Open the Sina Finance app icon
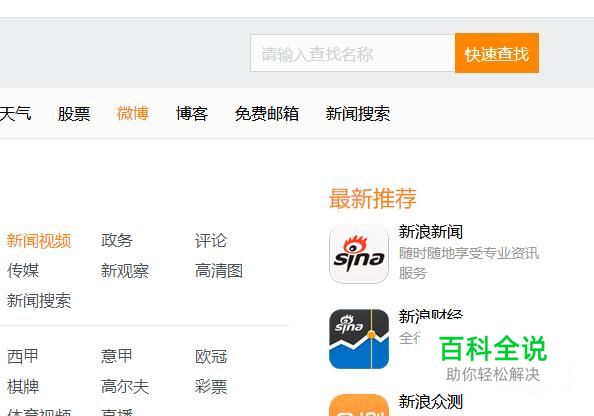The width and height of the screenshot is (594, 416). pyautogui.click(x=359, y=339)
